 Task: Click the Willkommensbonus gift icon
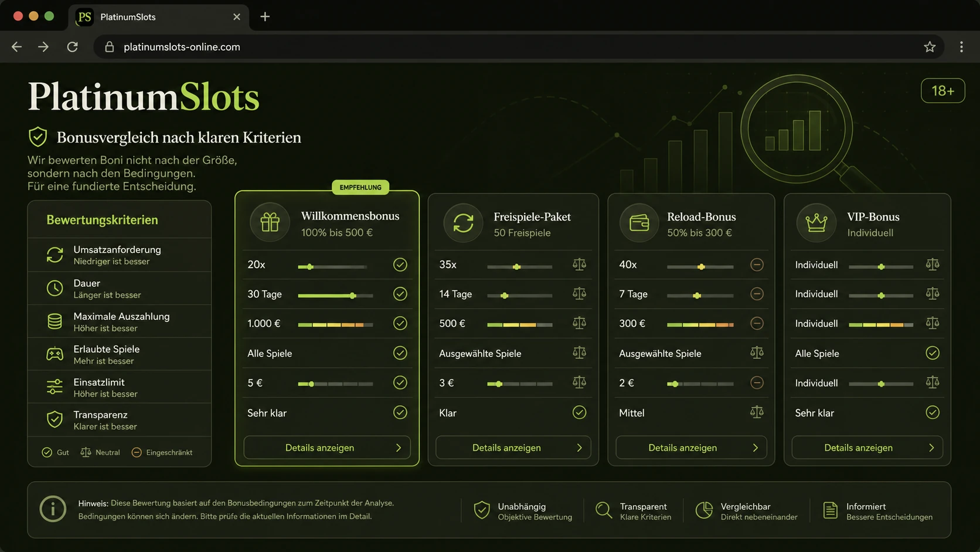click(x=270, y=222)
